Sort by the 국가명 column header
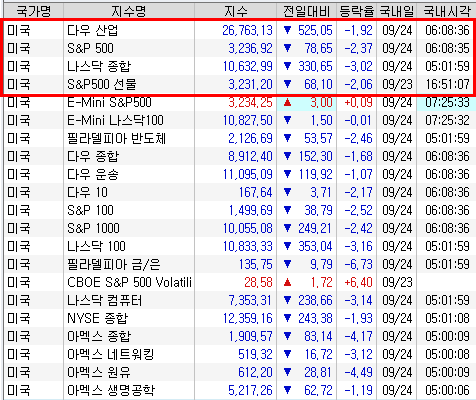This screenshot has height=400, width=476. [34, 11]
